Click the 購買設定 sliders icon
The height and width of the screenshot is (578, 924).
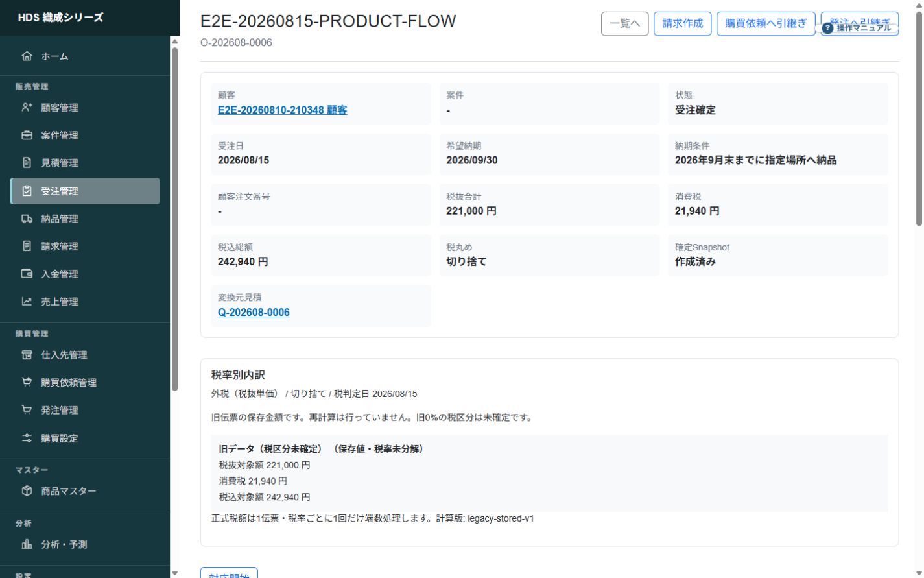27,439
